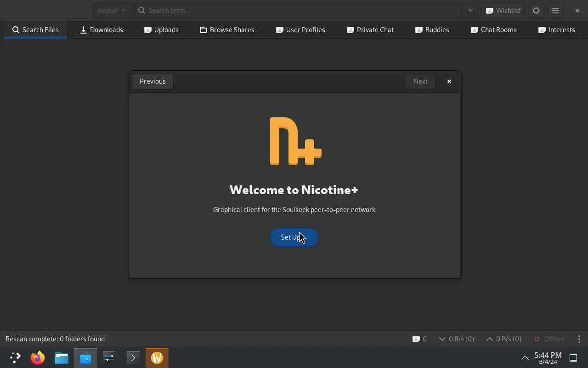This screenshot has height=368, width=588.
Task: Click the Next button in the welcome dialog
Action: point(420,81)
